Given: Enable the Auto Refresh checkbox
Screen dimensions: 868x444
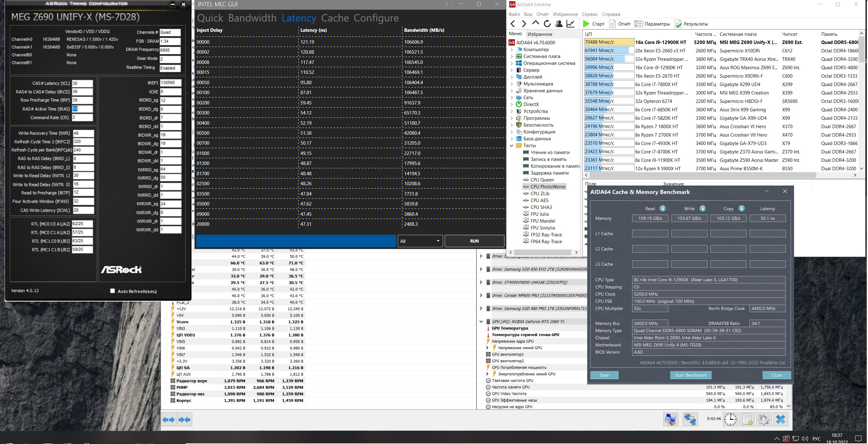Looking at the screenshot, I should [x=113, y=291].
